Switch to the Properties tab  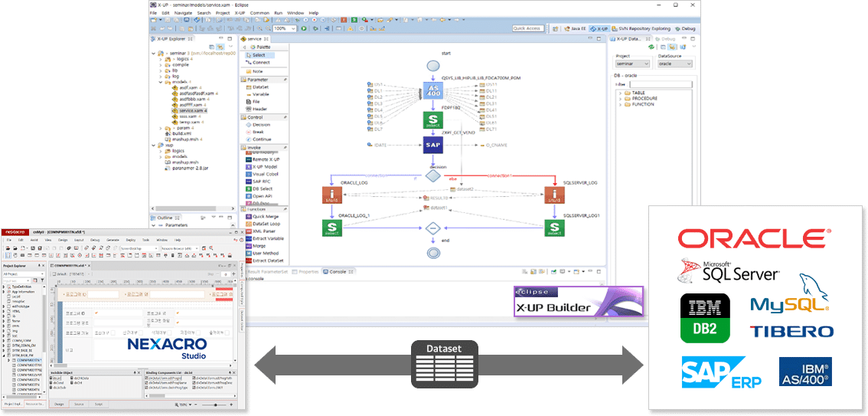[306, 272]
